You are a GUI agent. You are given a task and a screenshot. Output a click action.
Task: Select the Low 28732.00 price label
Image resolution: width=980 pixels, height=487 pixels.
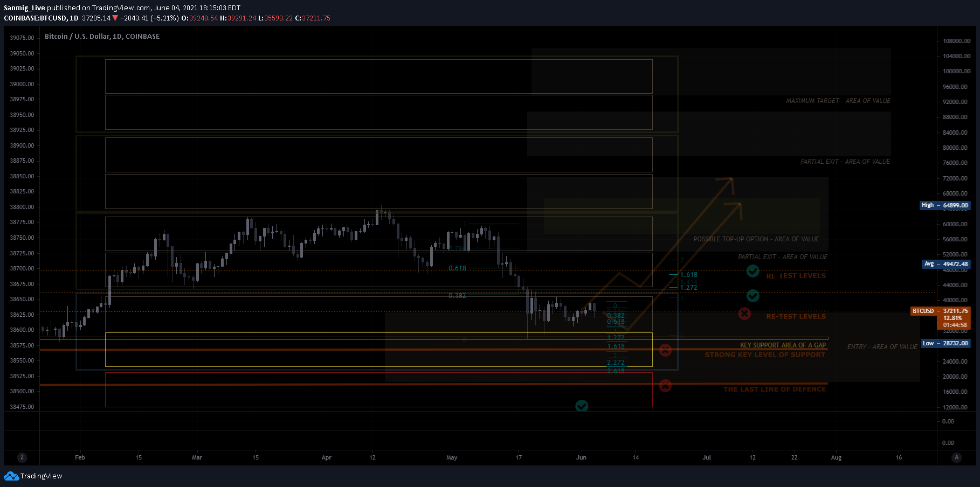pos(946,343)
